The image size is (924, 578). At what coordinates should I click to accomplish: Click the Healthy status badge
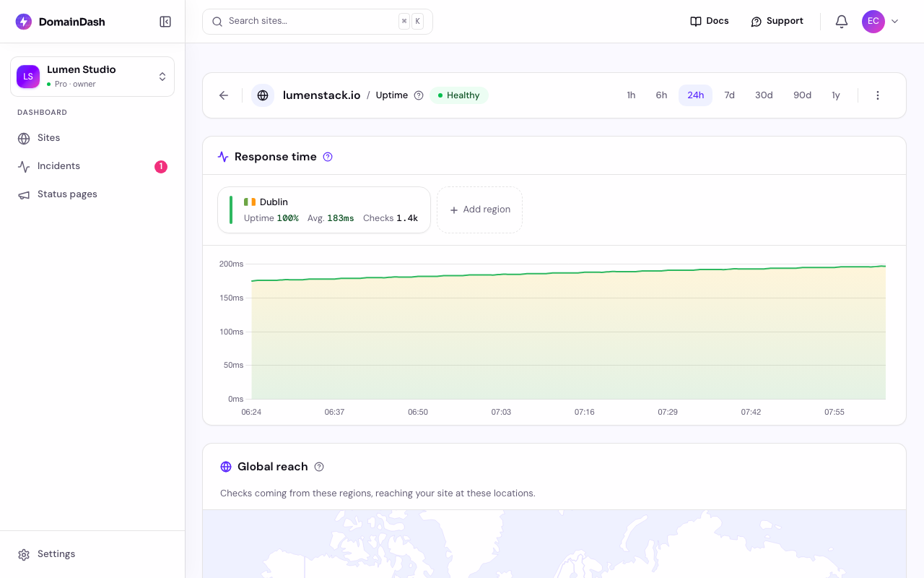459,95
